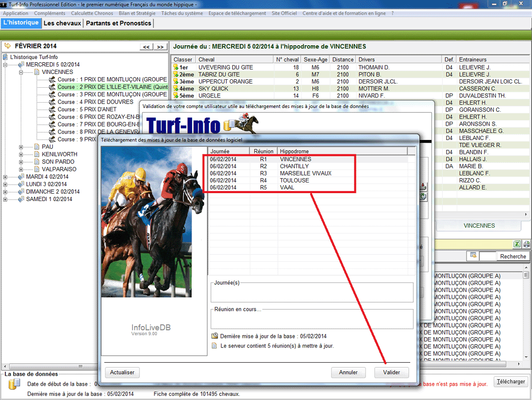
Task: Click the Actualiser button
Action: (x=122, y=372)
